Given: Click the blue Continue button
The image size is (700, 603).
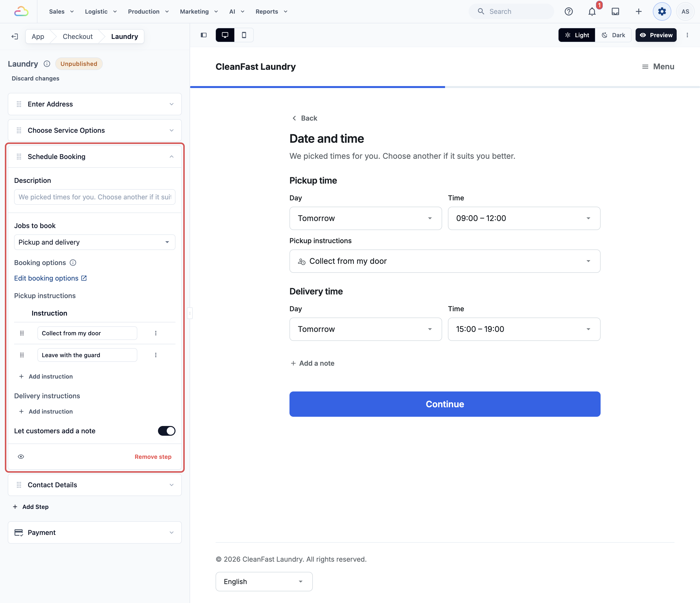Looking at the screenshot, I should pyautogui.click(x=445, y=404).
